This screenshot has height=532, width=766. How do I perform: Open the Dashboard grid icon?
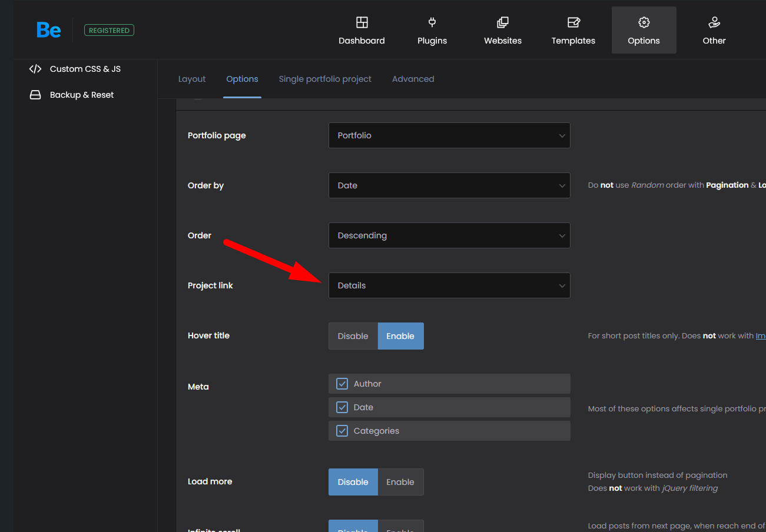362,22
